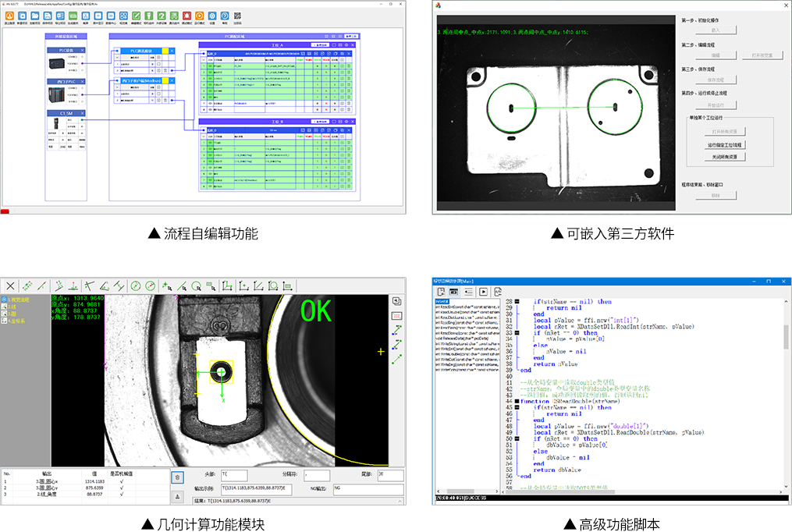This screenshot has height=532, width=792.
Task: Click the 尾部 input field
Action: click(x=390, y=474)
